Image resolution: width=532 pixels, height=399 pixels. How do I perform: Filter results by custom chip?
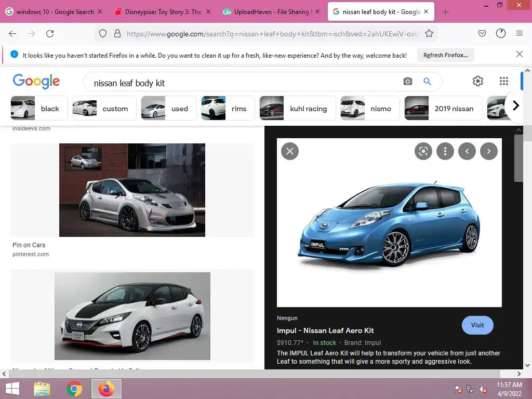104,109
